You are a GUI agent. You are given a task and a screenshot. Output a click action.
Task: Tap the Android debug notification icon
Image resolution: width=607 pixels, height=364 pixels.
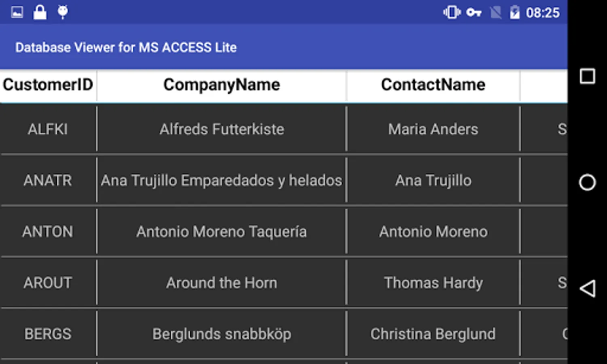63,12
